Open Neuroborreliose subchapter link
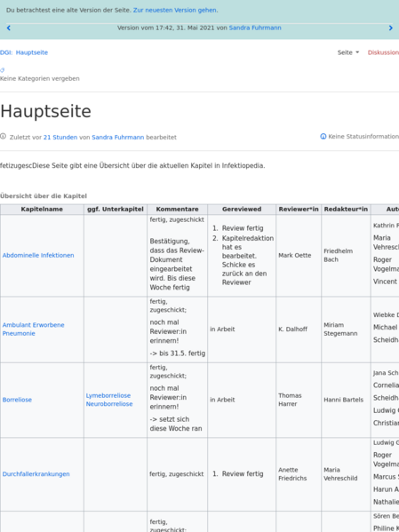 [x=109, y=404]
